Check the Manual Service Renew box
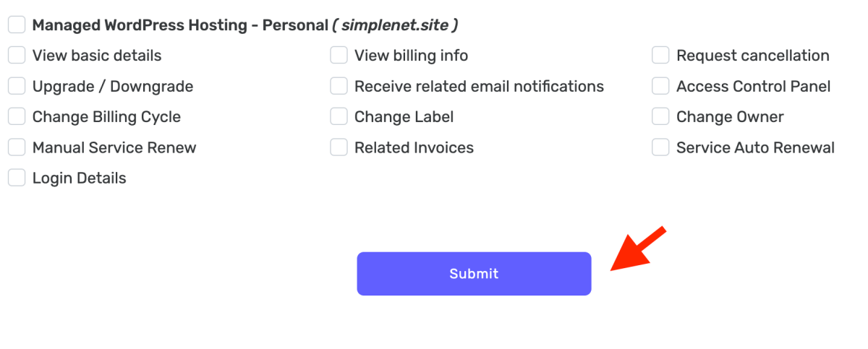This screenshot has width=868, height=349. pyautogui.click(x=17, y=147)
